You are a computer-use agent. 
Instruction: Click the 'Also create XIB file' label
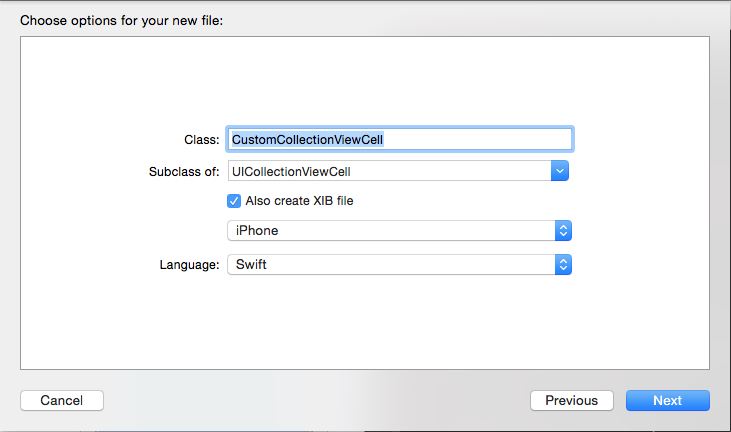click(x=299, y=201)
